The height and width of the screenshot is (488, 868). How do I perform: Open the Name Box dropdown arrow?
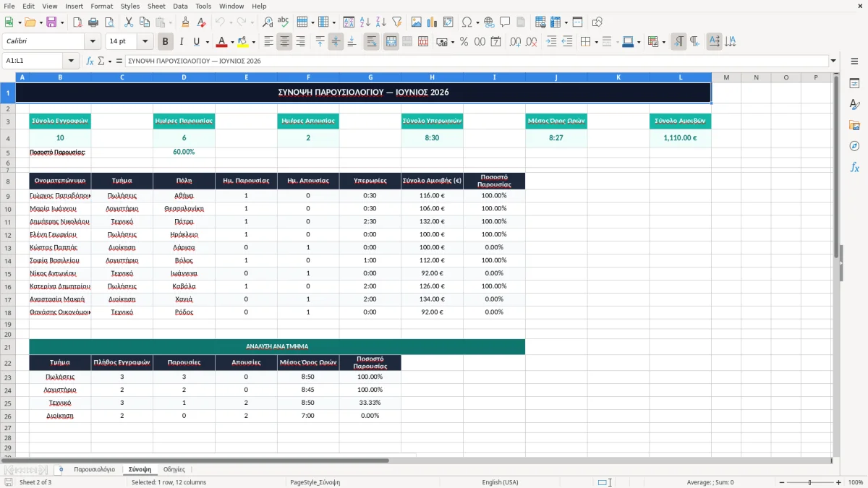[71, 61]
